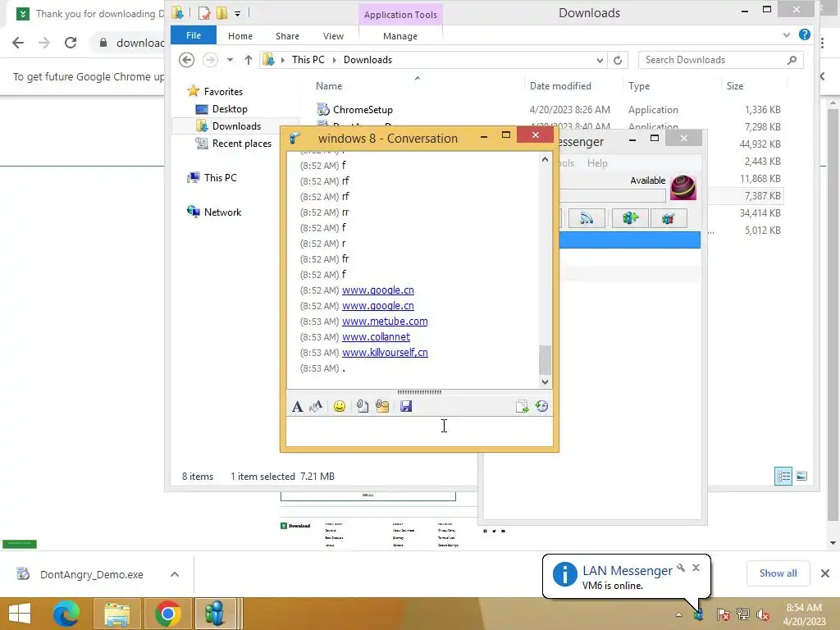Go back in Chrome browser
Viewport: 840px width, 630px height.
click(18, 43)
